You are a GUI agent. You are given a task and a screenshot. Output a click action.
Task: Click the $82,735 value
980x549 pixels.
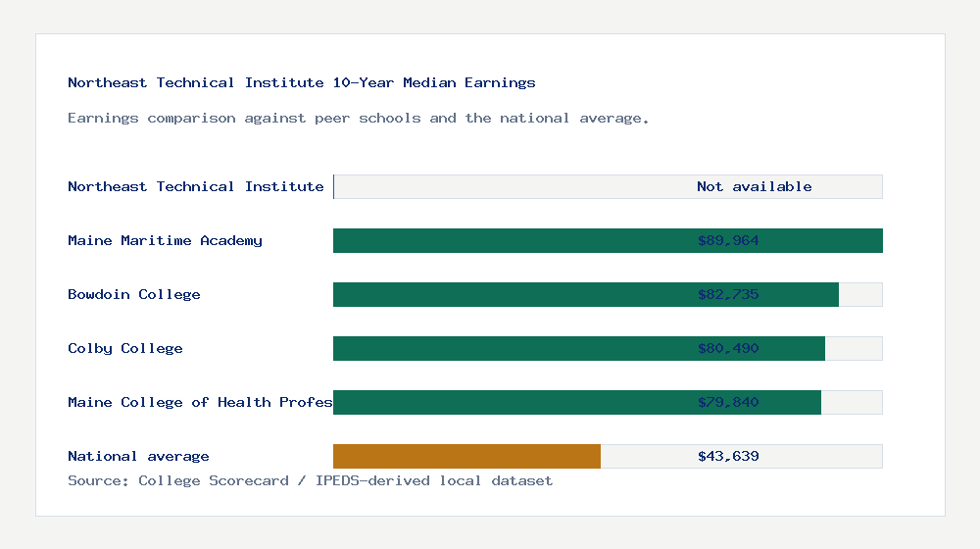[728, 294]
